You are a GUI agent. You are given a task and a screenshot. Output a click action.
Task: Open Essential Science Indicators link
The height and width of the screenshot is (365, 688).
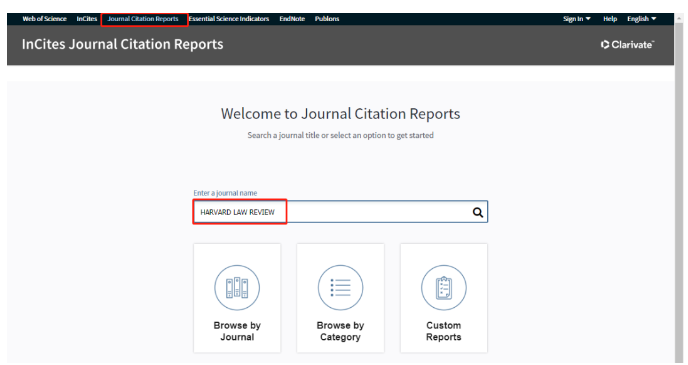229,19
